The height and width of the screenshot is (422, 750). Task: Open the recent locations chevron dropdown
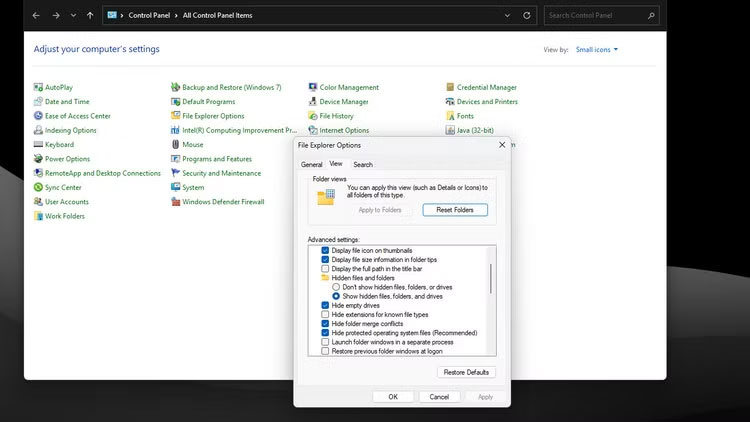(74, 16)
